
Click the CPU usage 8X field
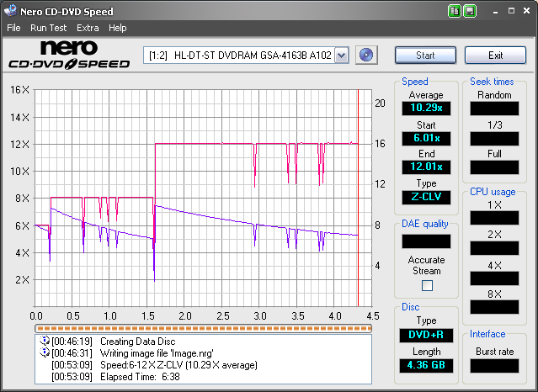click(494, 307)
